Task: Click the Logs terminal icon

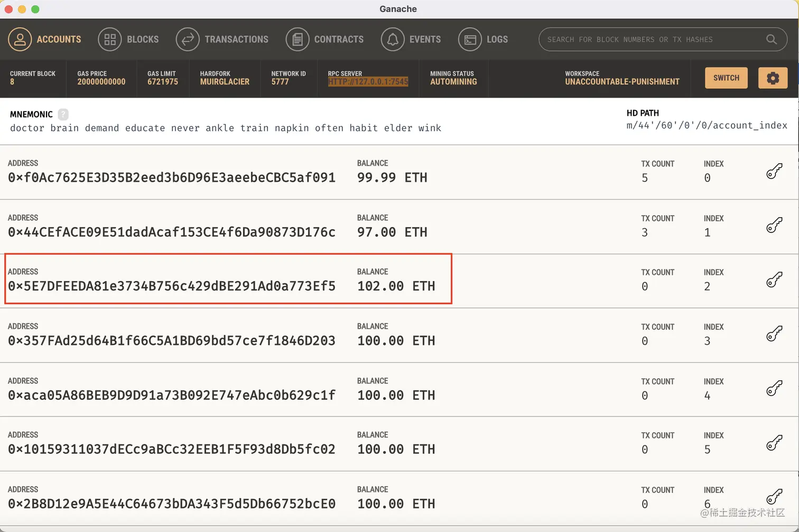Action: point(470,40)
